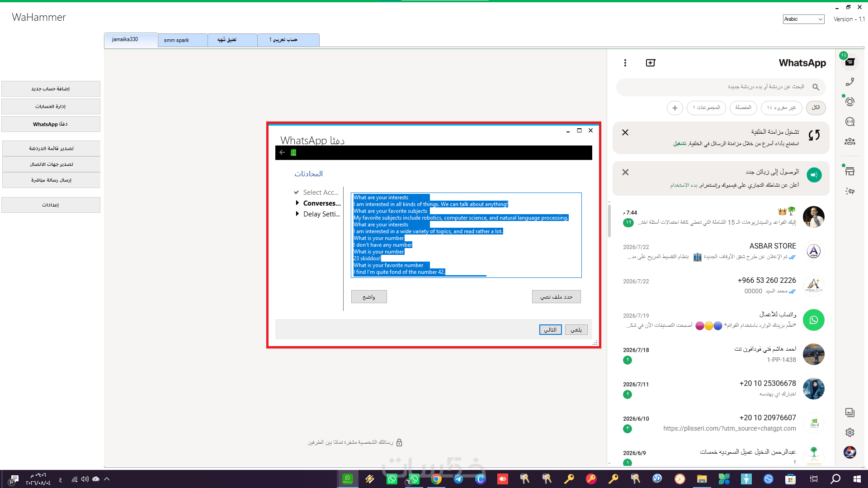Add a new filter list with plus chip
Image resolution: width=868 pixels, height=488 pixels.
pyautogui.click(x=675, y=108)
